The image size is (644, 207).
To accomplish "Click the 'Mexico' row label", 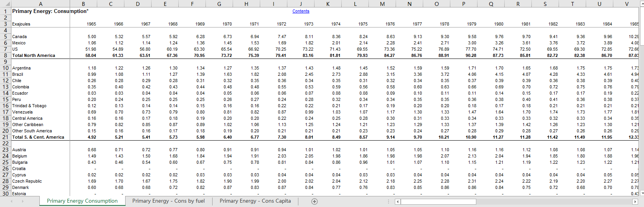I will tap(19, 43).
